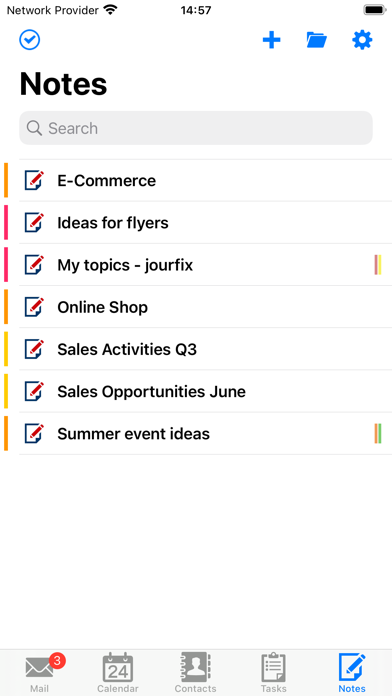The width and height of the screenshot is (392, 696).
Task: Click the orange-green color tags on Summer event ideas
Action: coord(378,434)
